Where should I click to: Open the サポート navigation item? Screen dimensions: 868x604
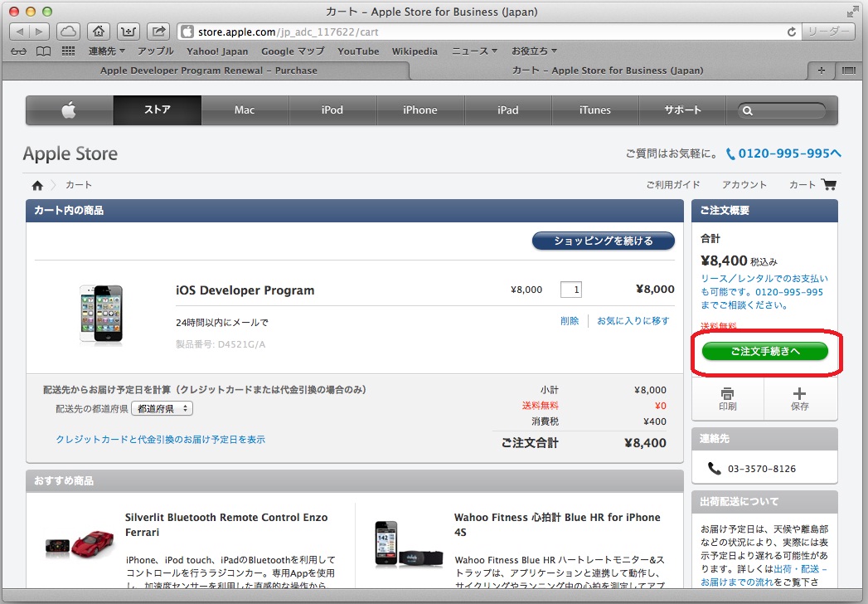pyautogui.click(x=682, y=110)
